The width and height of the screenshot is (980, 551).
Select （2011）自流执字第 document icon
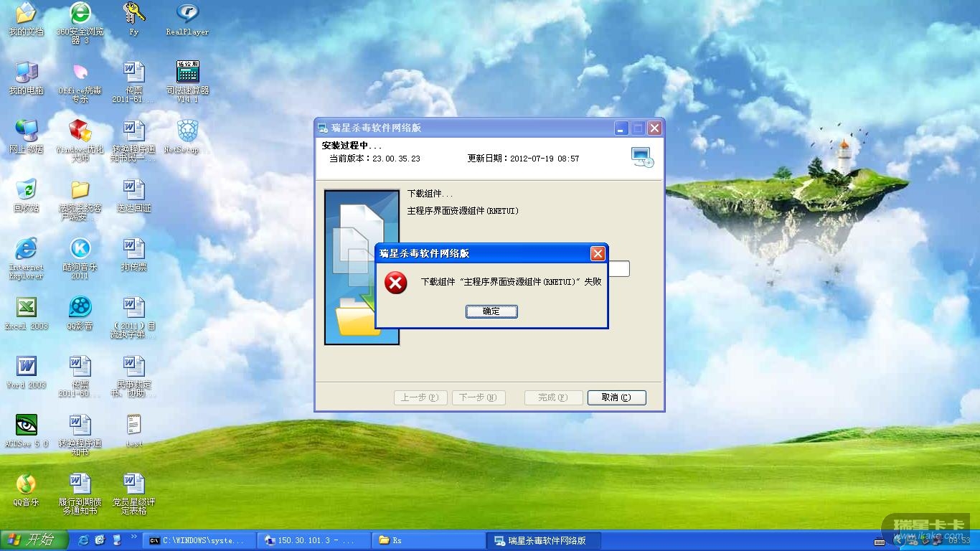[133, 317]
